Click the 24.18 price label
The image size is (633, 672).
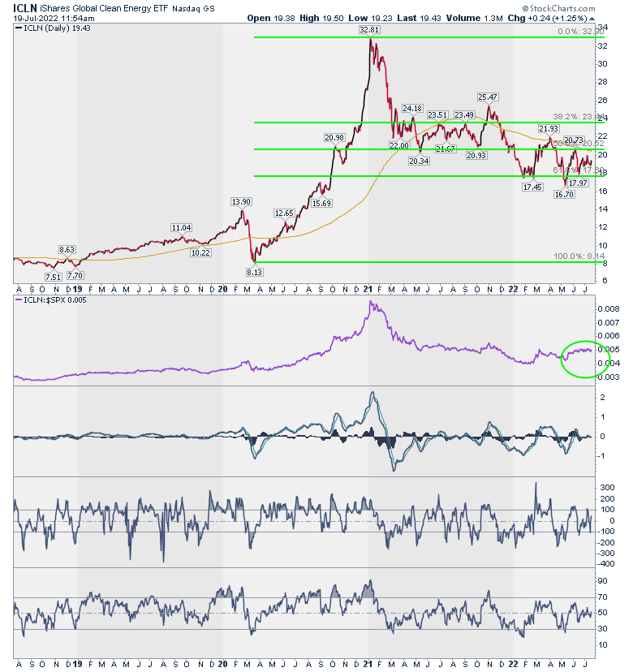coord(412,109)
